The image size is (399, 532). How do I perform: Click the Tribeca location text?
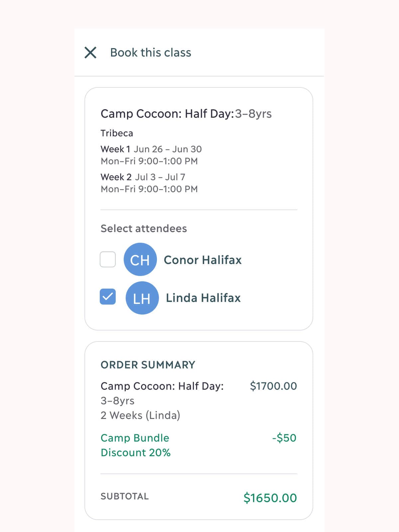117,133
